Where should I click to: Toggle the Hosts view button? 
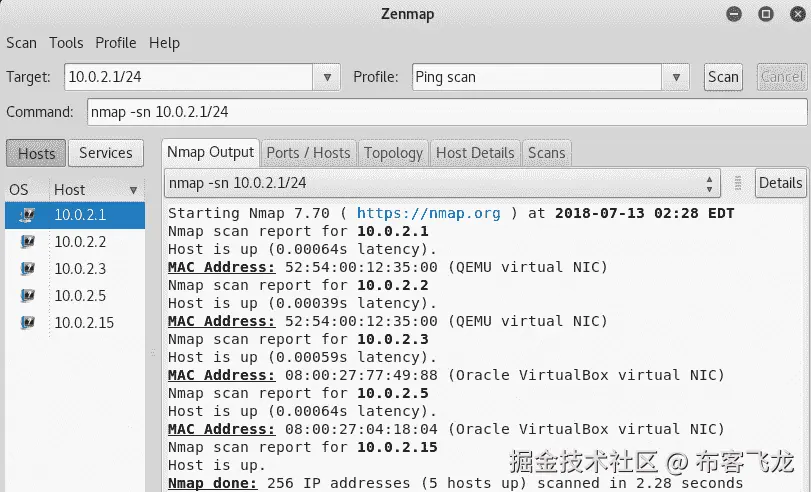36,153
